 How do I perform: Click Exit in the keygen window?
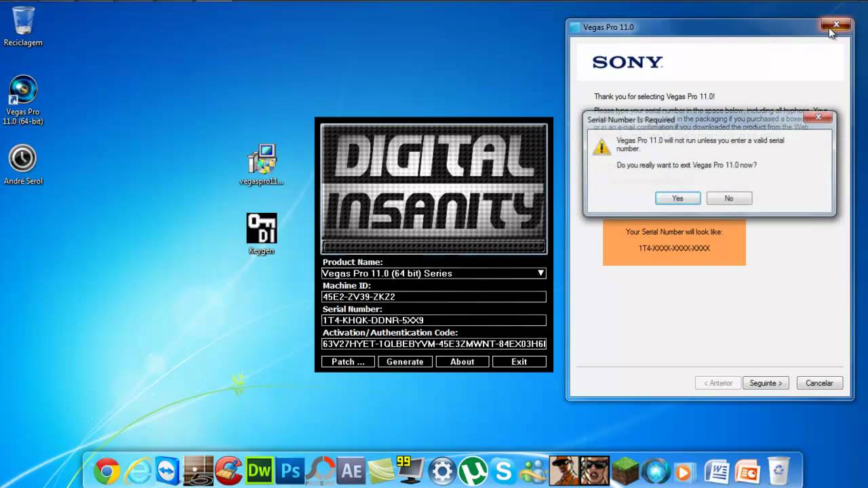coord(519,362)
